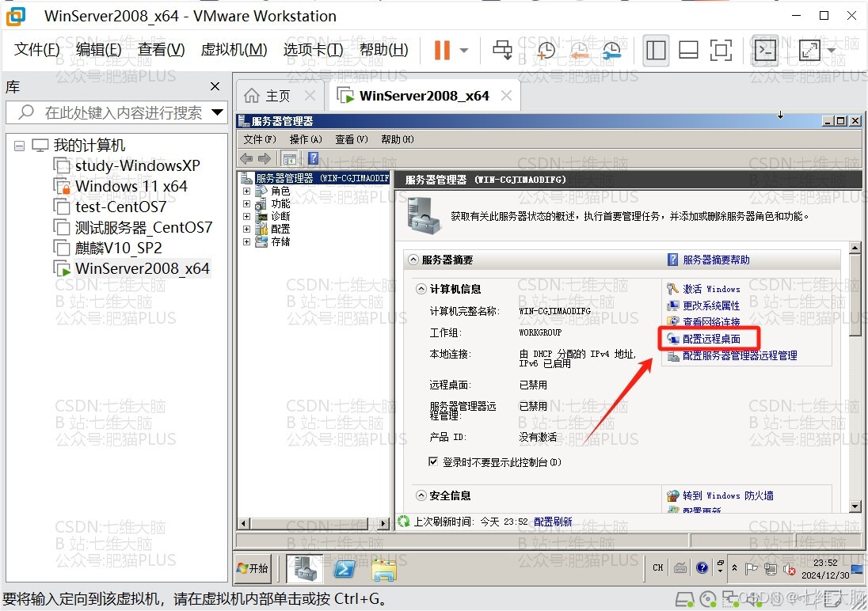Open the snapshot manager wrench icon
868x611 pixels.
(611, 51)
